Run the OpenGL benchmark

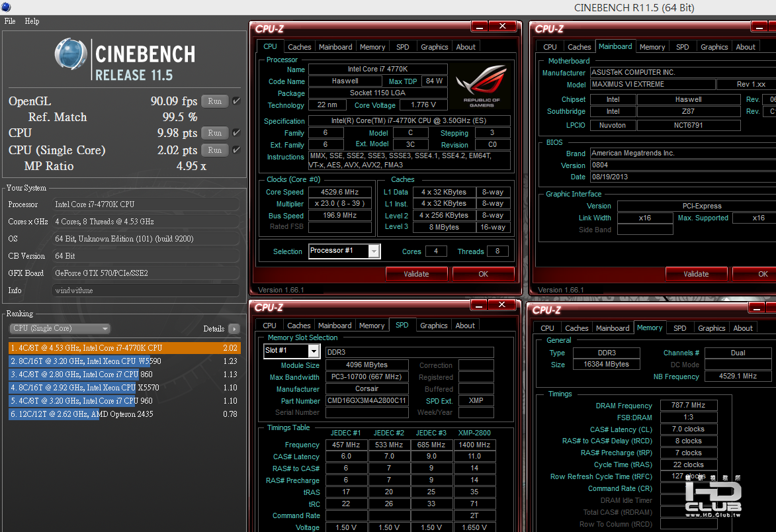tap(215, 101)
